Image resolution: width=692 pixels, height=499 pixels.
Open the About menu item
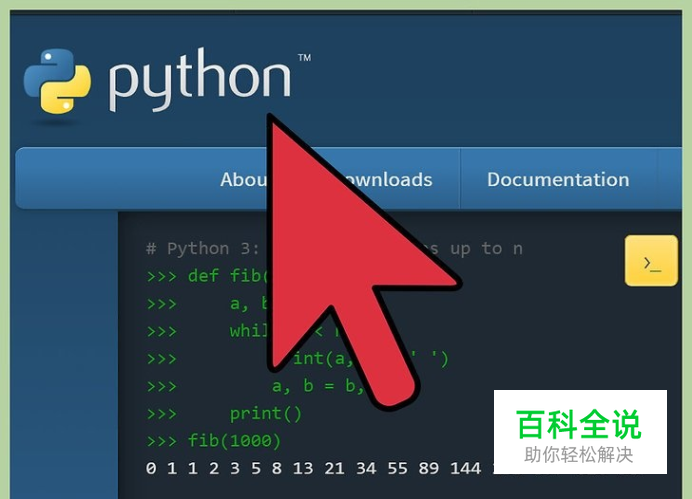[244, 180]
